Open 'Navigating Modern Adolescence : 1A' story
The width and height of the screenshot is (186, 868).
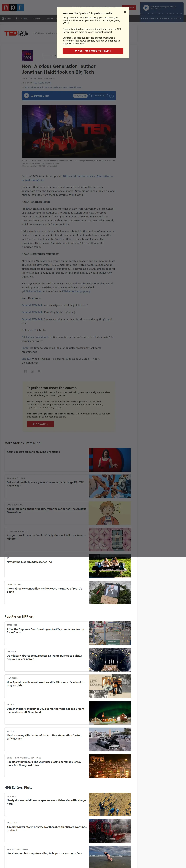[29, 562]
